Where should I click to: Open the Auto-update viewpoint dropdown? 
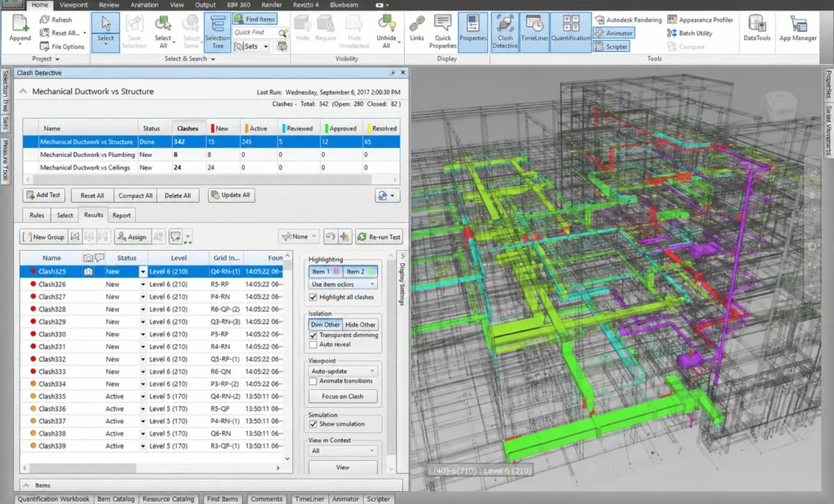coord(343,371)
